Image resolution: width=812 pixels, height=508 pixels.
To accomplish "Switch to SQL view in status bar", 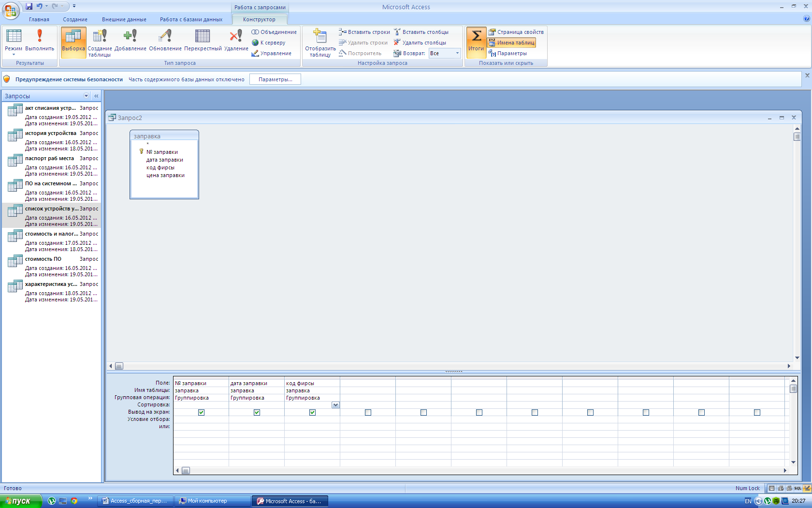I will click(x=798, y=488).
